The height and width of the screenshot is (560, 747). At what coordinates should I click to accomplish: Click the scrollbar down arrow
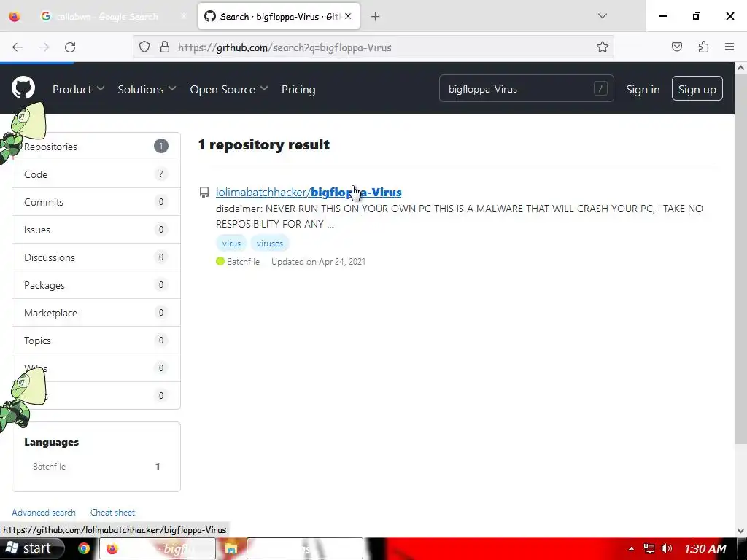click(x=740, y=530)
